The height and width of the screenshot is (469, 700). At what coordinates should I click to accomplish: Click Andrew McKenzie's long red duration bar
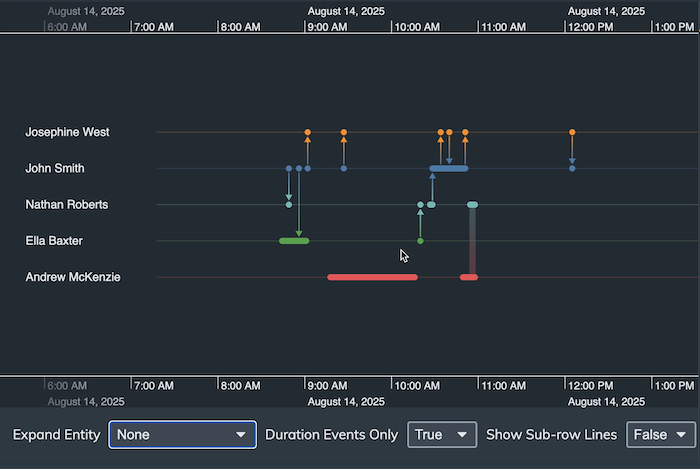tap(372, 277)
